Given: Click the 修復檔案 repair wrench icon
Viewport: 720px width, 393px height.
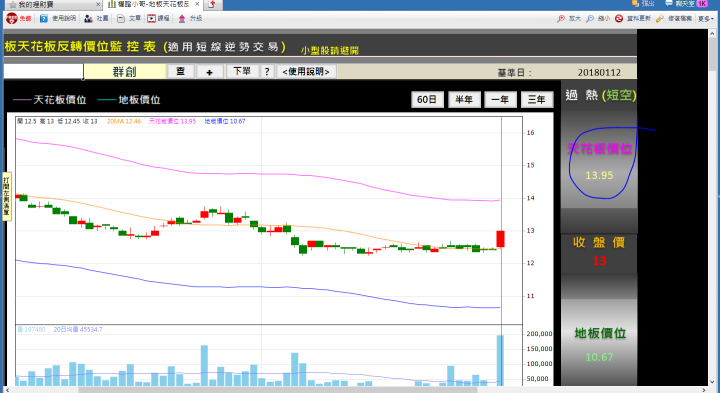Looking at the screenshot, I should 660,18.
